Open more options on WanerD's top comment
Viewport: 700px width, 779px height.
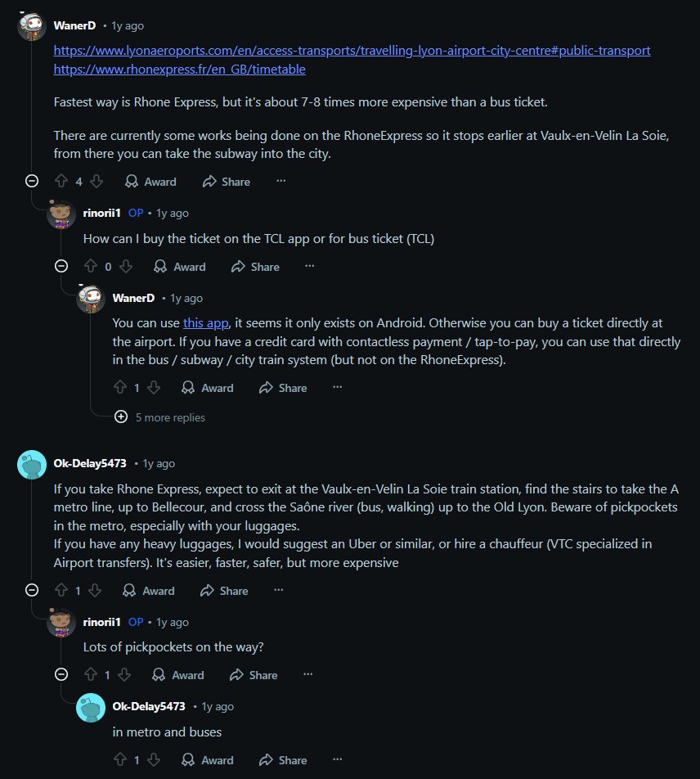pos(281,182)
